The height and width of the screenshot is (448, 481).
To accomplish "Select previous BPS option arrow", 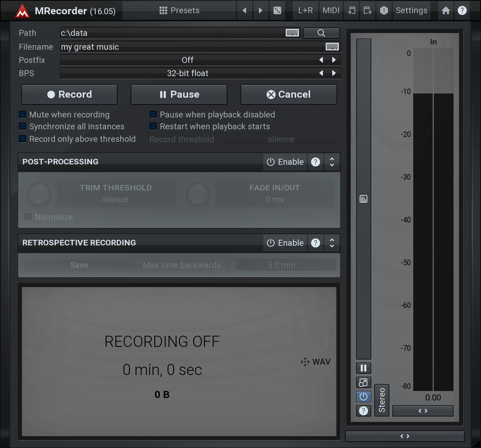I will [x=321, y=73].
